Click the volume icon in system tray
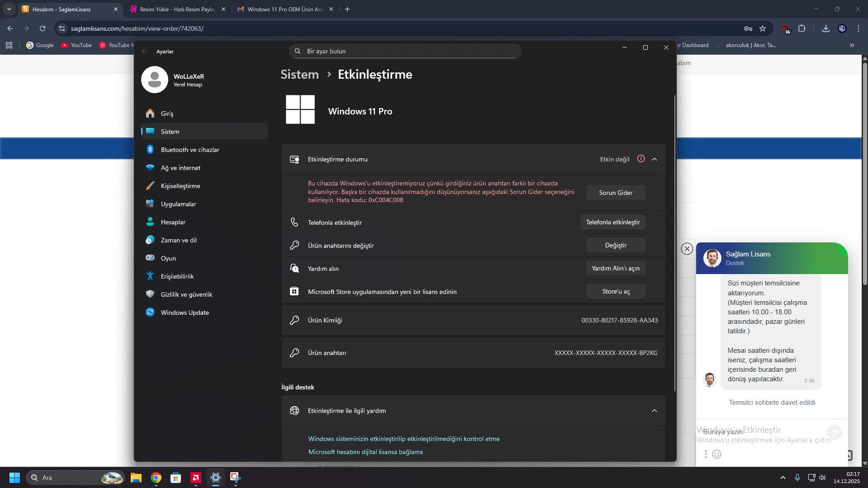This screenshot has width=868, height=488. pos(822,478)
